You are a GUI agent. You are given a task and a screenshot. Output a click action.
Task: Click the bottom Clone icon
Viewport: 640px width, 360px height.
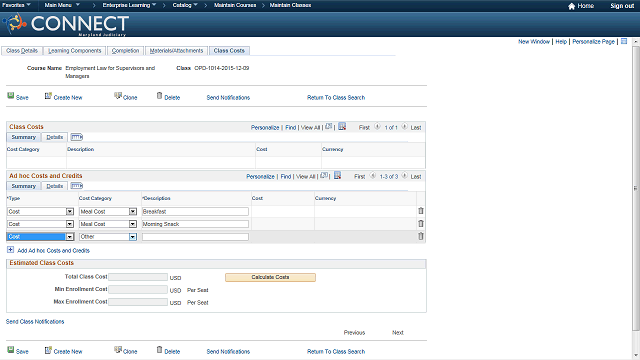coord(118,350)
